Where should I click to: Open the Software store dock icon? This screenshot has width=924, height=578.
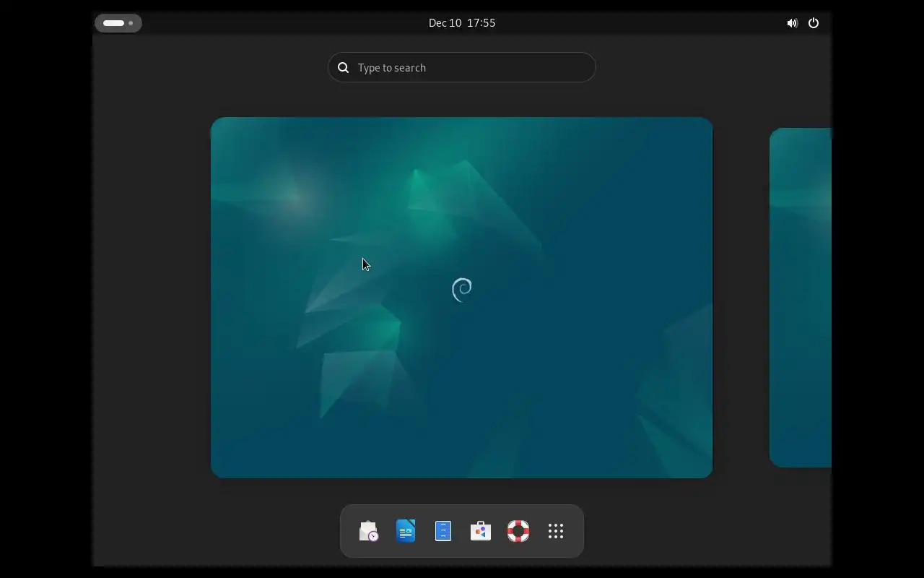tap(481, 532)
